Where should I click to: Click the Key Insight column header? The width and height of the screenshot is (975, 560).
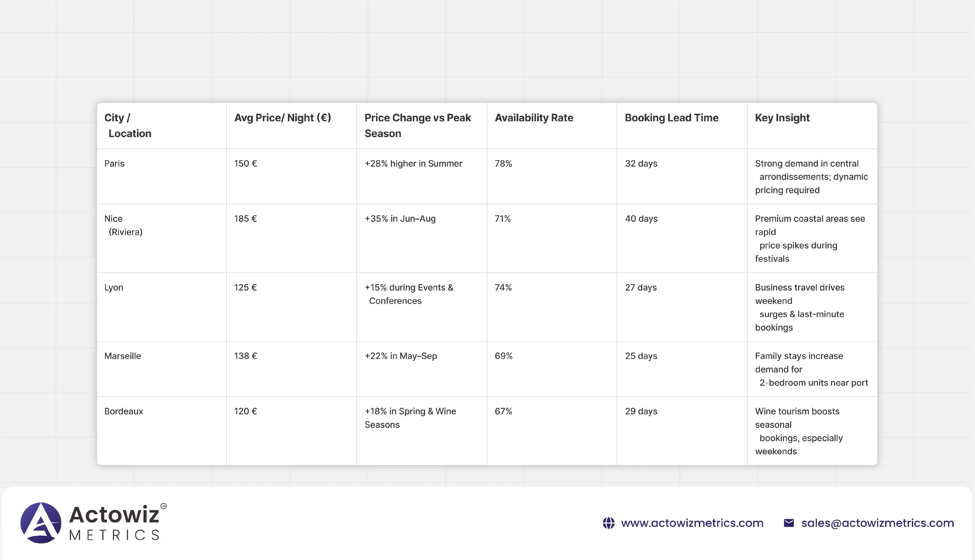click(782, 118)
